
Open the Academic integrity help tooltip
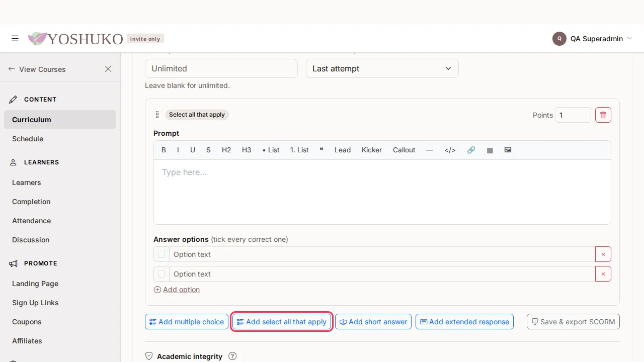232,356
